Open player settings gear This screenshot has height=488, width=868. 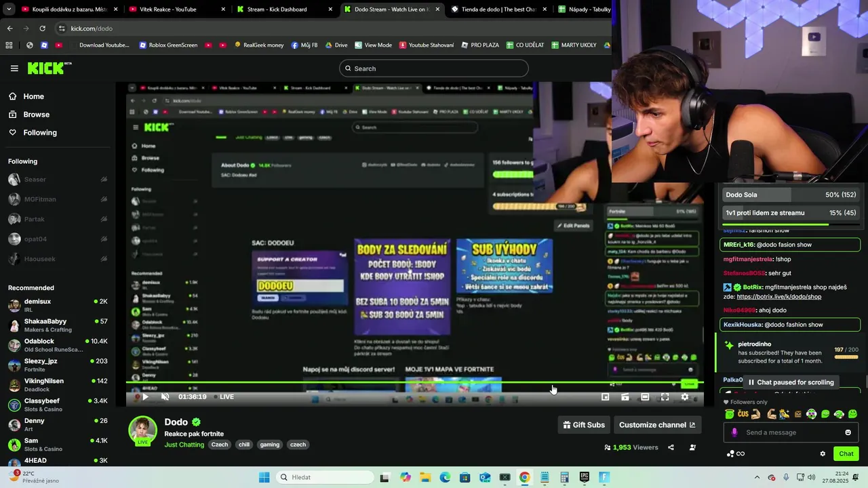point(685,397)
